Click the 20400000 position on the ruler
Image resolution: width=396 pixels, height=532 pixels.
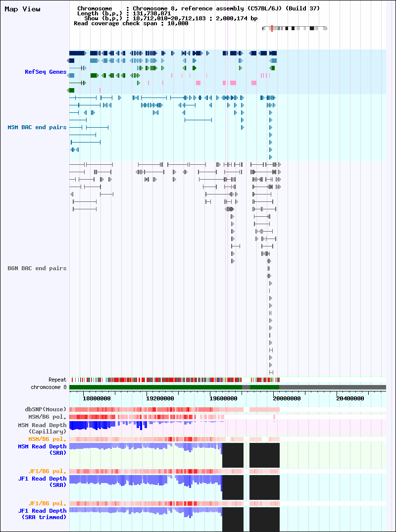pos(350,398)
